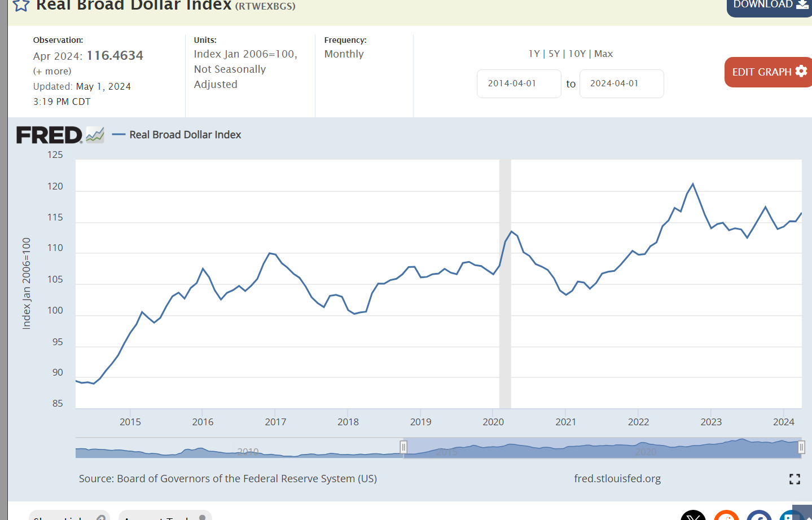The image size is (812, 520).
Task: Open the fullscreen graph view icon
Action: 795,479
